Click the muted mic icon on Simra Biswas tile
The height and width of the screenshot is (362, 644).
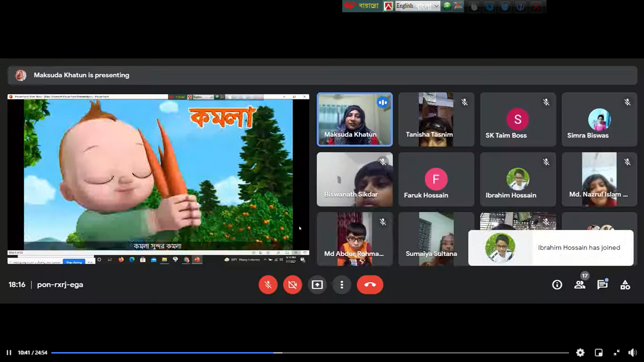tap(627, 102)
